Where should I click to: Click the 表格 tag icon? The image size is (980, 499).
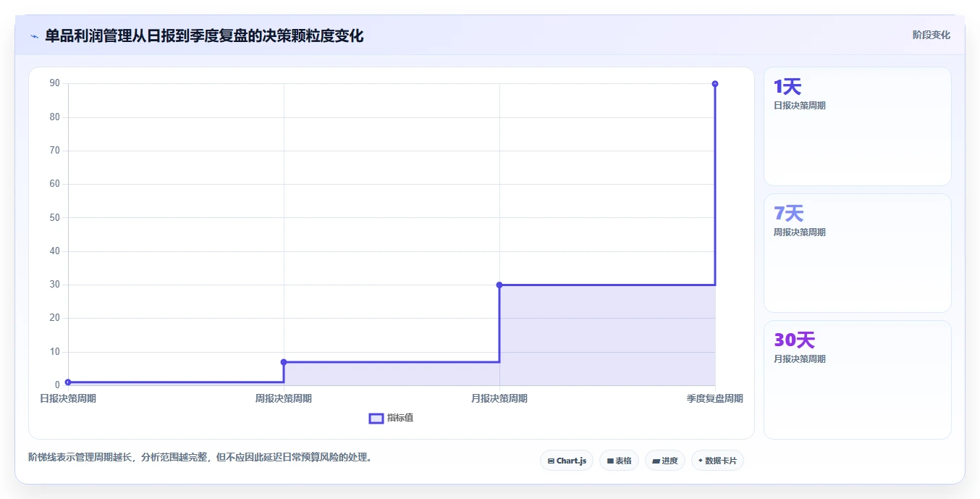point(610,461)
